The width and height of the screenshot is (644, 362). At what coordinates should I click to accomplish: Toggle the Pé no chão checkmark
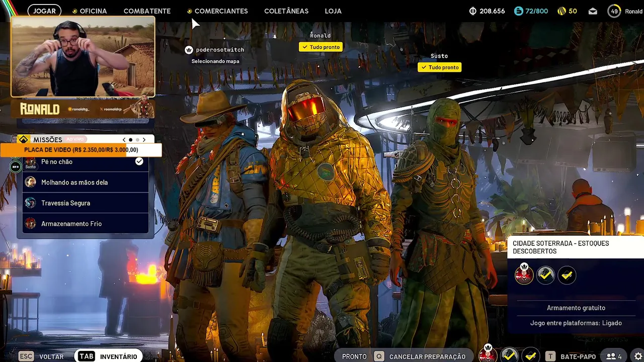point(139,161)
